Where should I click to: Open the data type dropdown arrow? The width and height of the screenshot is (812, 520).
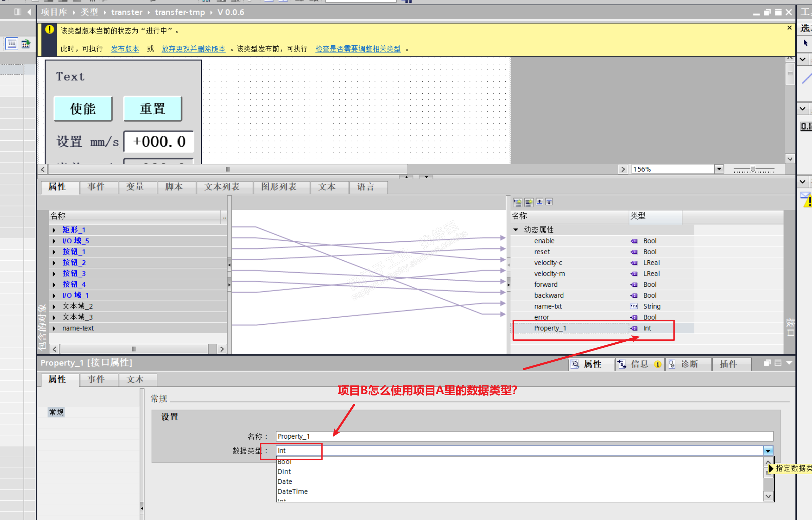pyautogui.click(x=768, y=451)
